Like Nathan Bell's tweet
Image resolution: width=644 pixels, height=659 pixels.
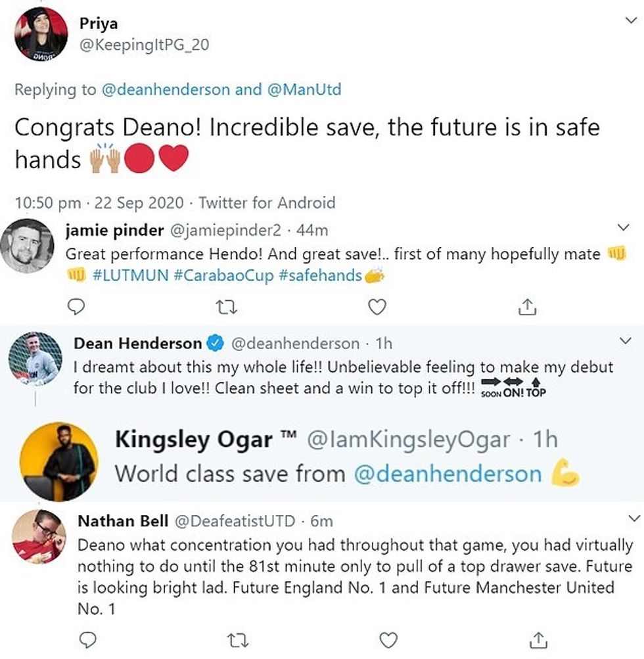[388, 639]
